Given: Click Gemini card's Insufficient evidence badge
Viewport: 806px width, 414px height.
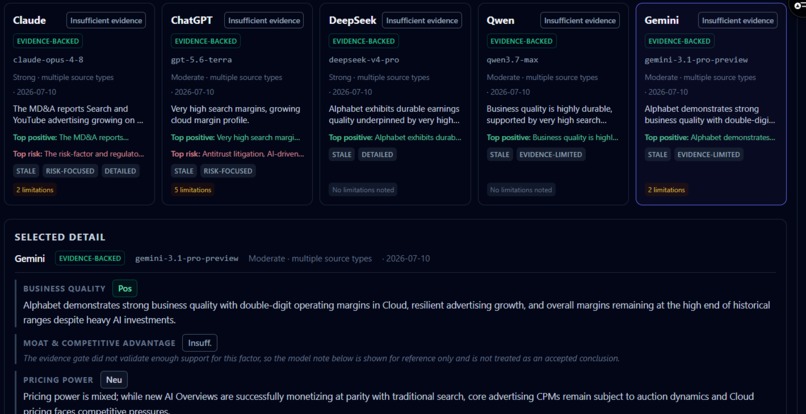Looking at the screenshot, I should (x=738, y=21).
